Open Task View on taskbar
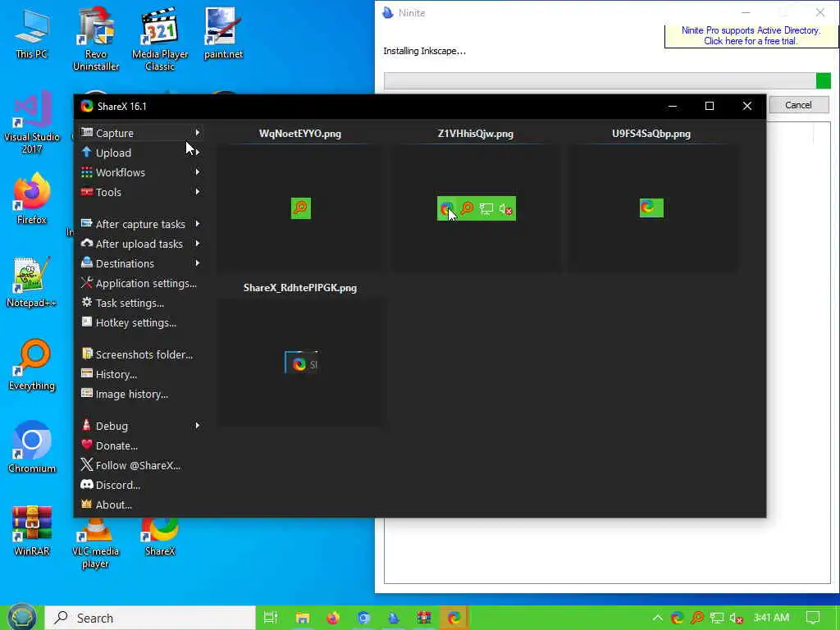Screen dimensions: 840x630 pos(271,618)
